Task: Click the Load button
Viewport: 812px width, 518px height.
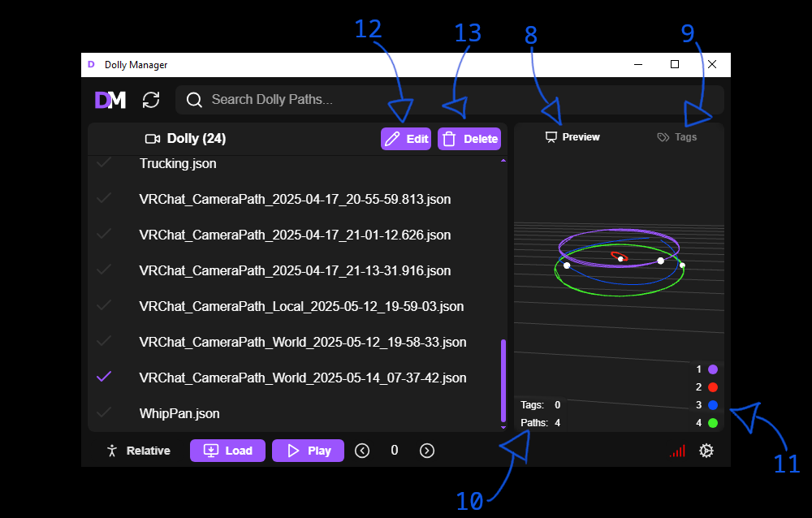Action: point(227,451)
